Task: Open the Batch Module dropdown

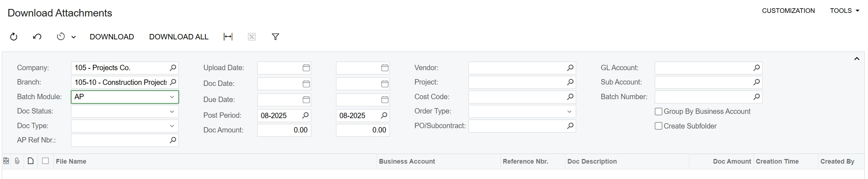Action: pos(172,97)
